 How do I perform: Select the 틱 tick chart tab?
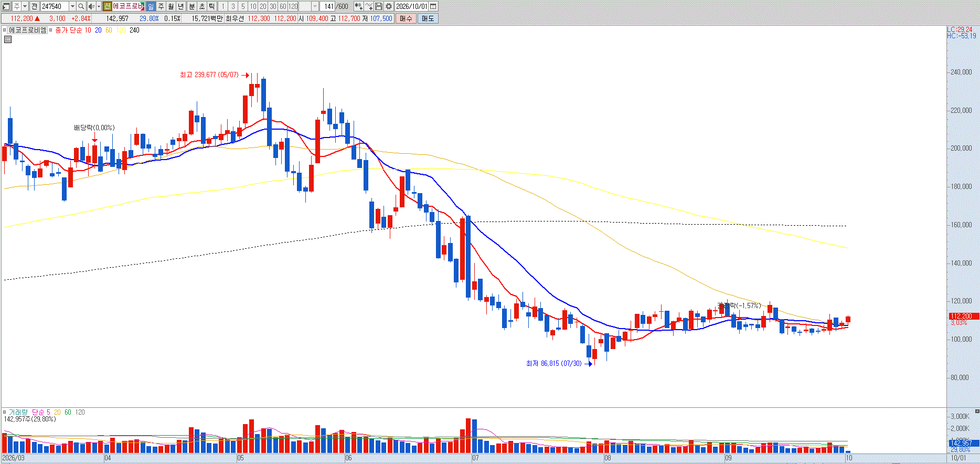[x=211, y=6]
